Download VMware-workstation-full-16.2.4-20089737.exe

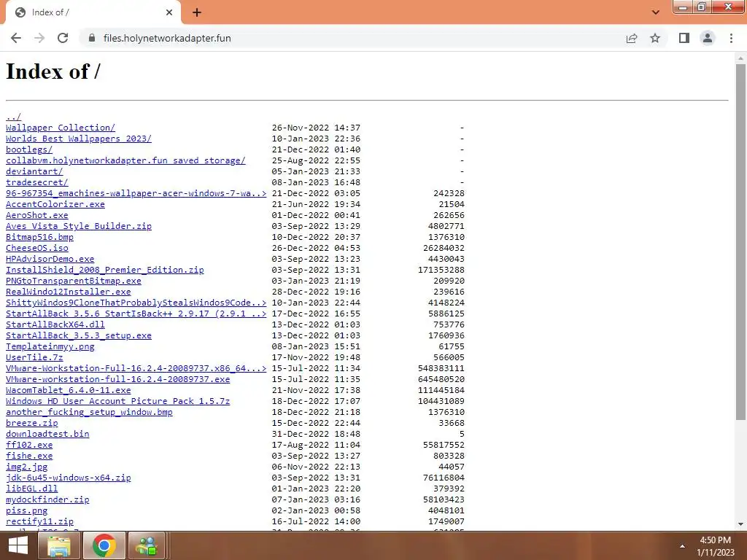(x=117, y=379)
